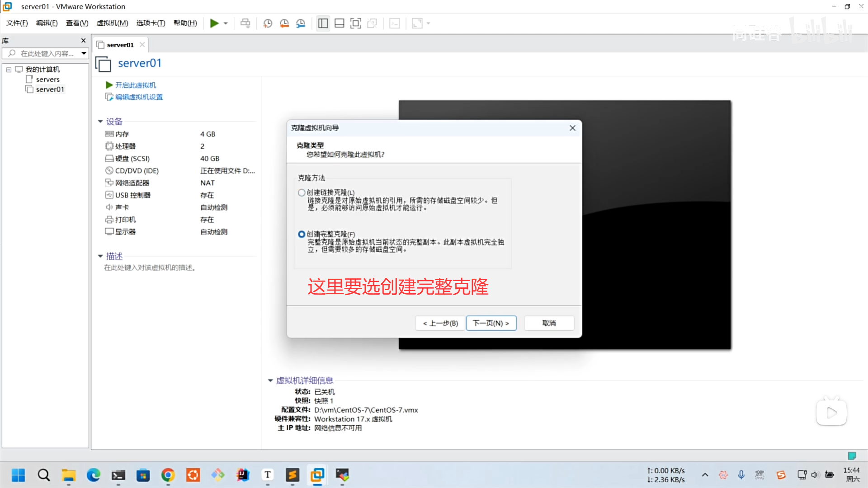Screen dimensions: 868x488
Task: Enter full screen mode icon
Action: coord(356,23)
